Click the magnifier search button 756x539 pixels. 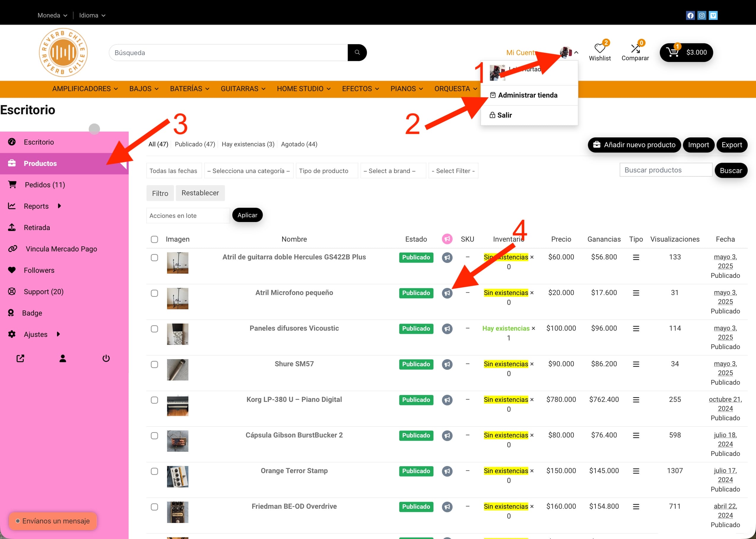(357, 53)
